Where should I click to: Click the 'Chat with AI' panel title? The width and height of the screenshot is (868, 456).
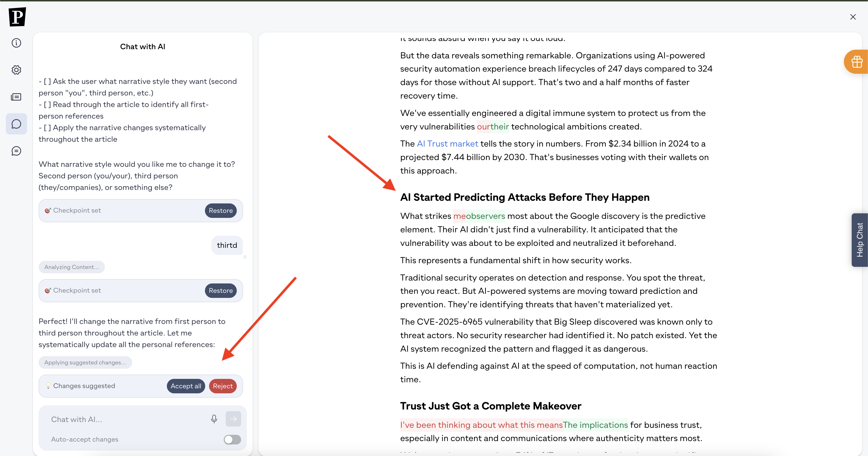click(142, 47)
